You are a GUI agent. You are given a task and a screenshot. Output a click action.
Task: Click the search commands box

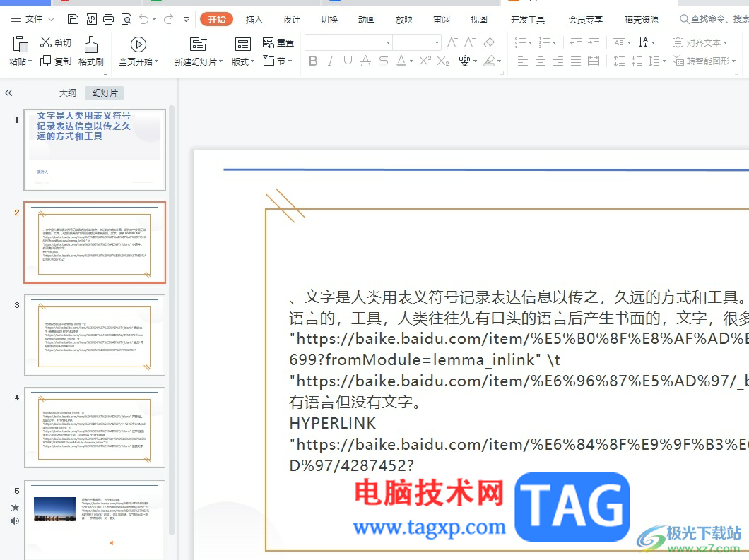(714, 19)
